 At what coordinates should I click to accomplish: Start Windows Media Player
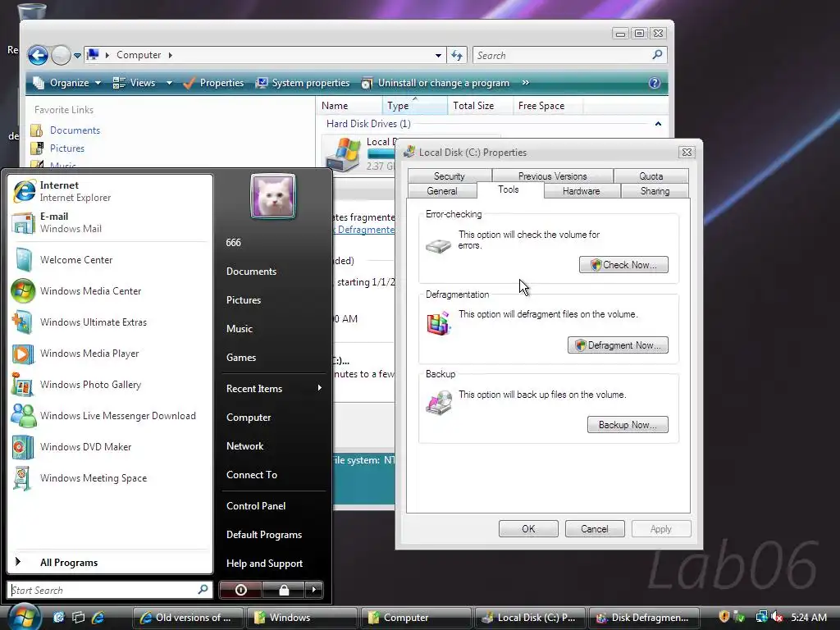tap(110, 354)
